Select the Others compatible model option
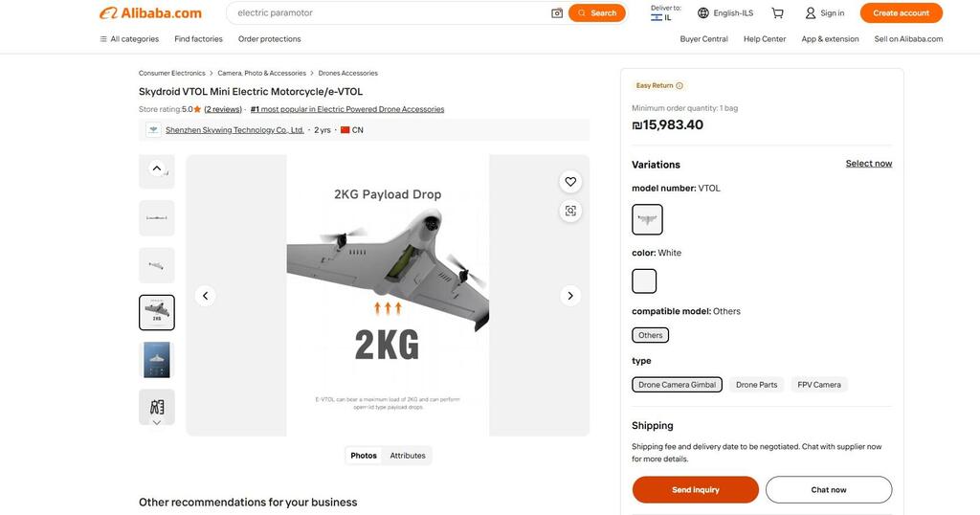Image resolution: width=980 pixels, height=515 pixels. (651, 335)
